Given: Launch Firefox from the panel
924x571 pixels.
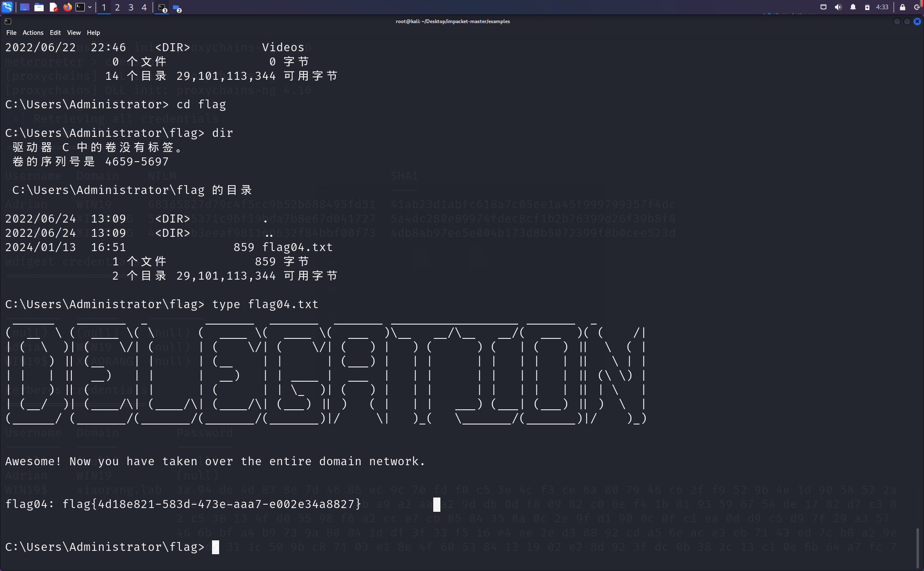Looking at the screenshot, I should 67,7.
